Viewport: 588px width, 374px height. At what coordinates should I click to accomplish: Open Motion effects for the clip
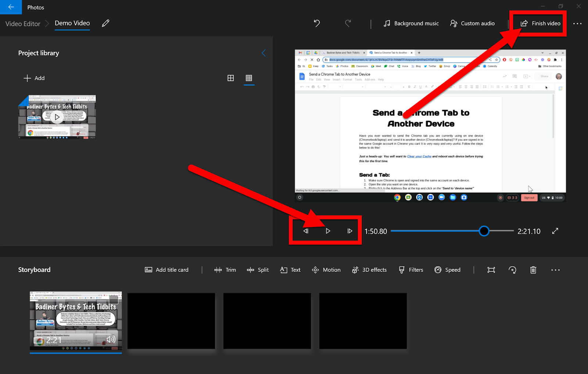click(326, 270)
